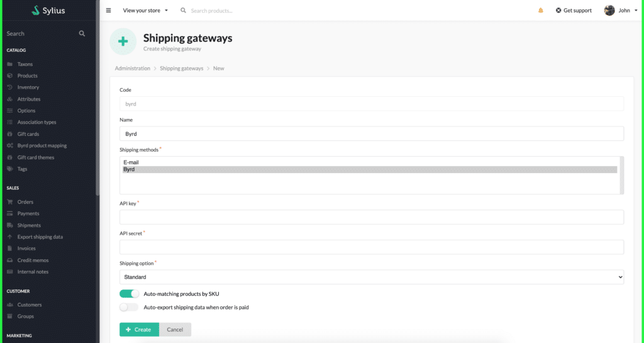The width and height of the screenshot is (644, 343).
Task: Click the Inventory history icon
Action: 10,87
